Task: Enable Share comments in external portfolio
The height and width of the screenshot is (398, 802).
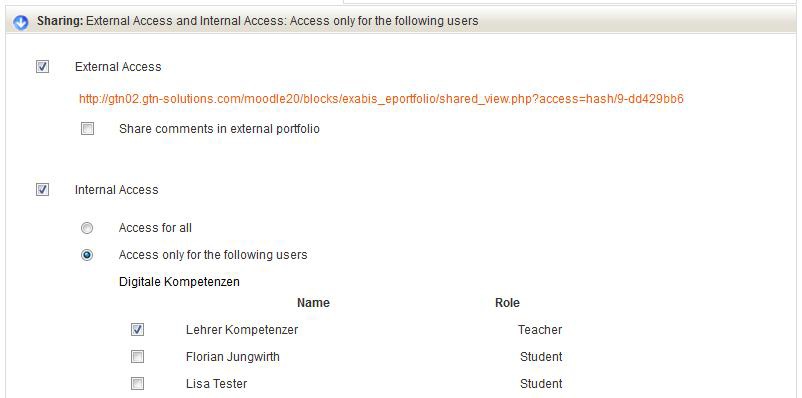Action: tap(87, 129)
